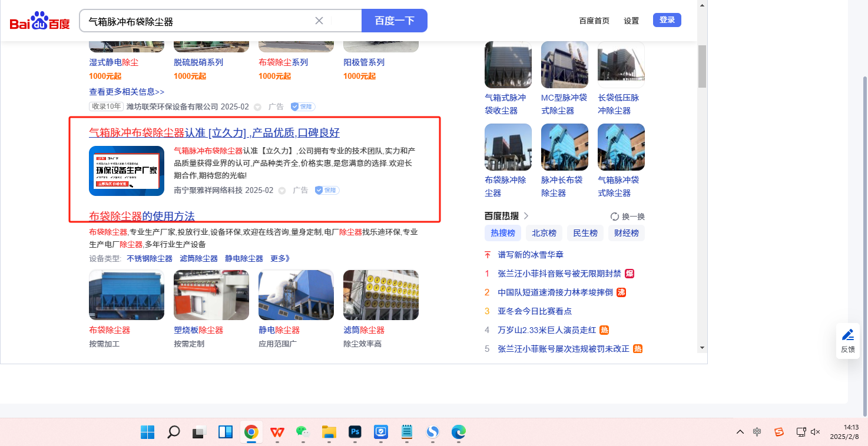Screen dimensions: 868x446
Task: Expand the dropdown arrow after 潍坊联荣环保设备有限公司 2025-02
Action: (257, 107)
